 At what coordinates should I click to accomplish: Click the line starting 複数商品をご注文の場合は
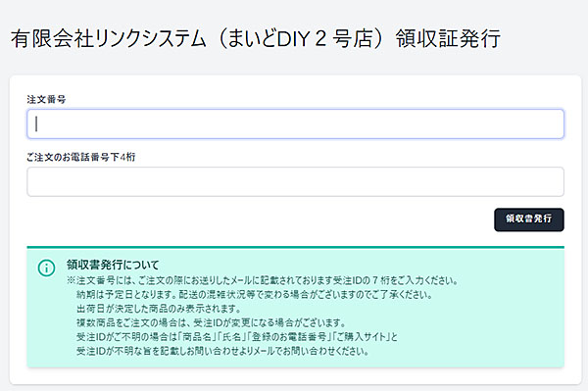211,322
